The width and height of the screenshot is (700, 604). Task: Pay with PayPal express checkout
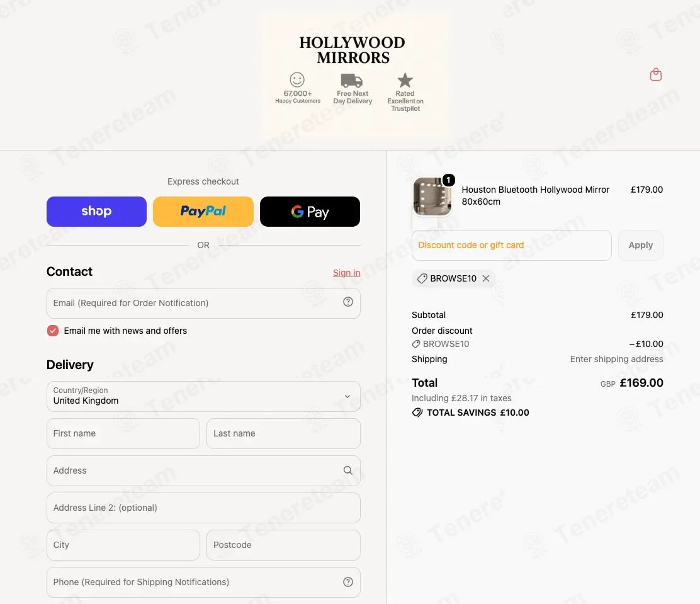pos(203,212)
